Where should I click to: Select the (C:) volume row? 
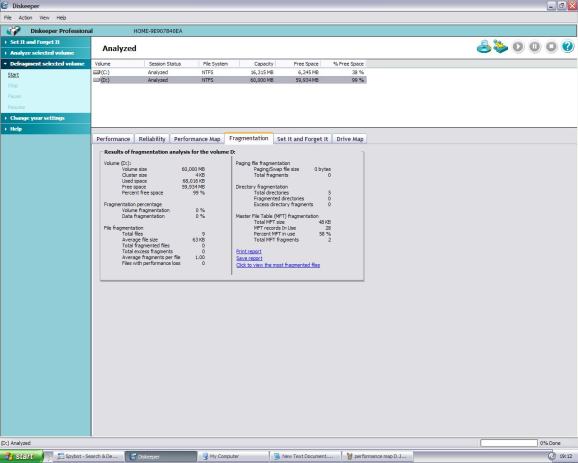coord(229,72)
